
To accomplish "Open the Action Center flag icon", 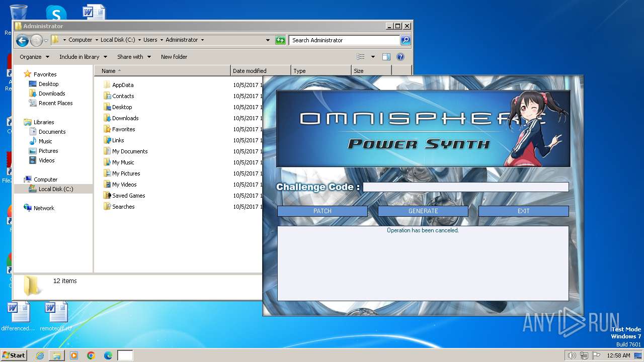I will [596, 355].
